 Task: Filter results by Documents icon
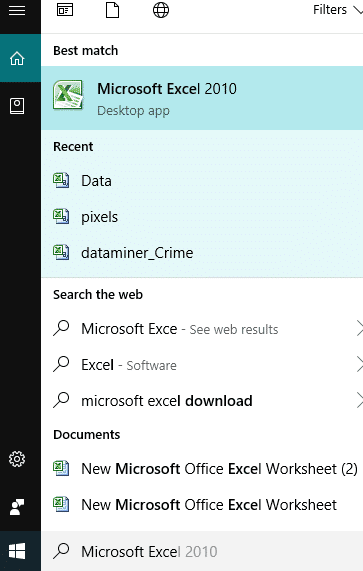tap(113, 10)
